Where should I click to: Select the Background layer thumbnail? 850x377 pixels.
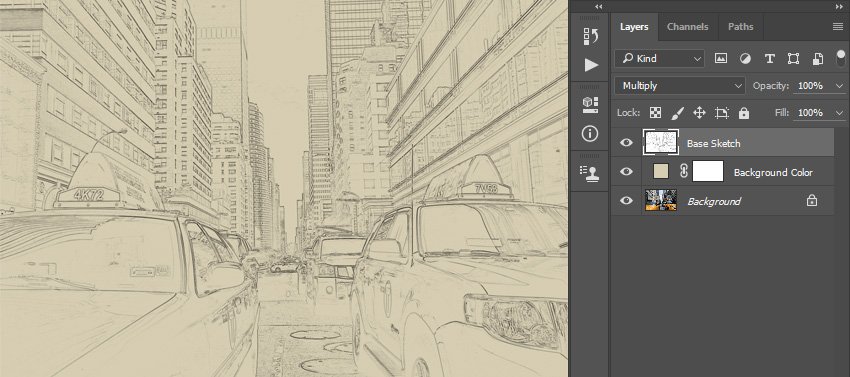click(661, 201)
